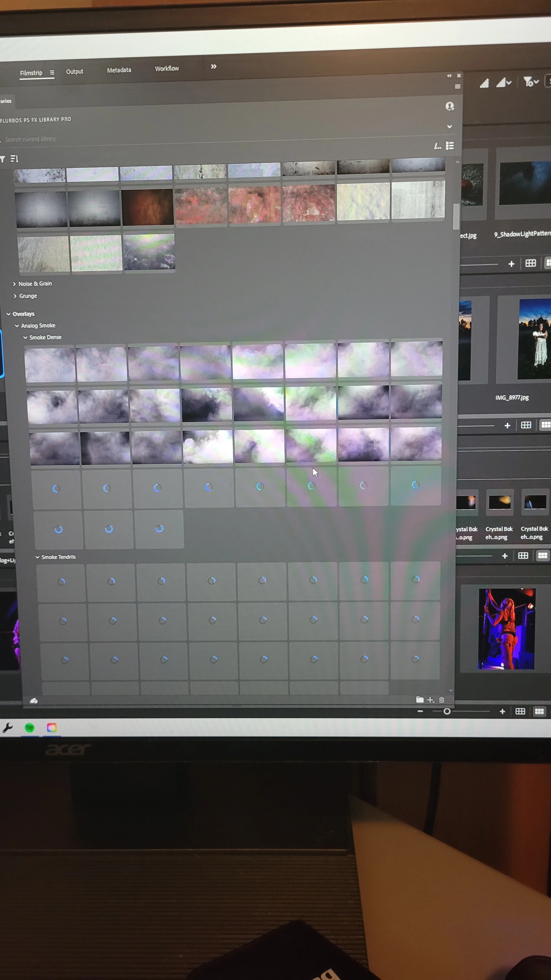Switch to the Metadata workspace tab
This screenshot has width=551, height=980.
[x=119, y=70]
